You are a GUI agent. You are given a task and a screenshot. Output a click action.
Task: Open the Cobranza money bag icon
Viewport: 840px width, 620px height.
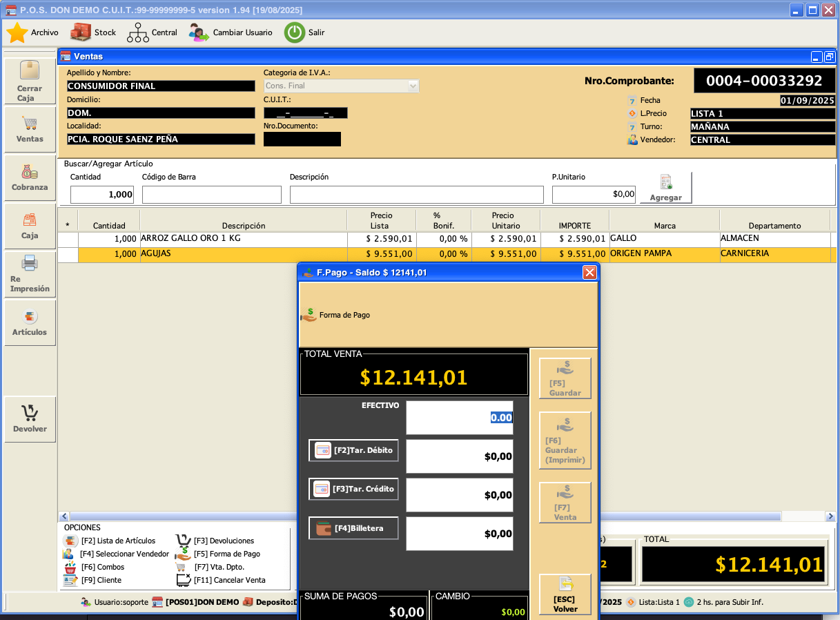point(30,173)
